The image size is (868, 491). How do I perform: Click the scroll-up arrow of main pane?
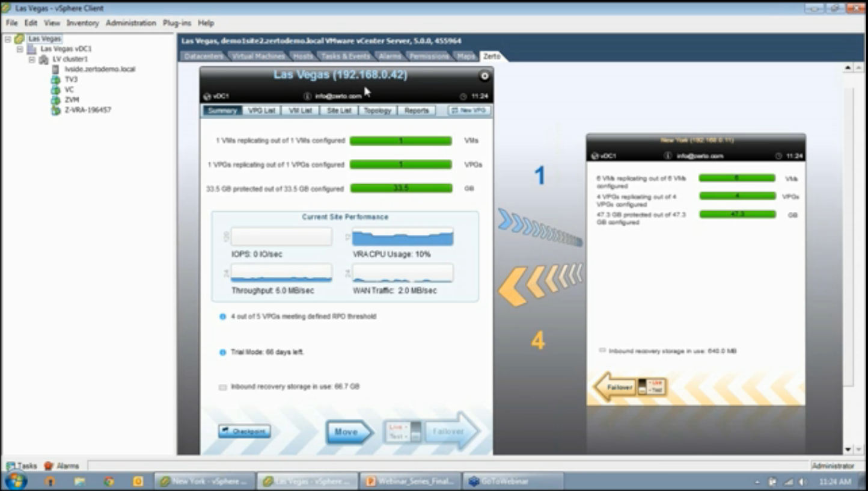pyautogui.click(x=848, y=67)
